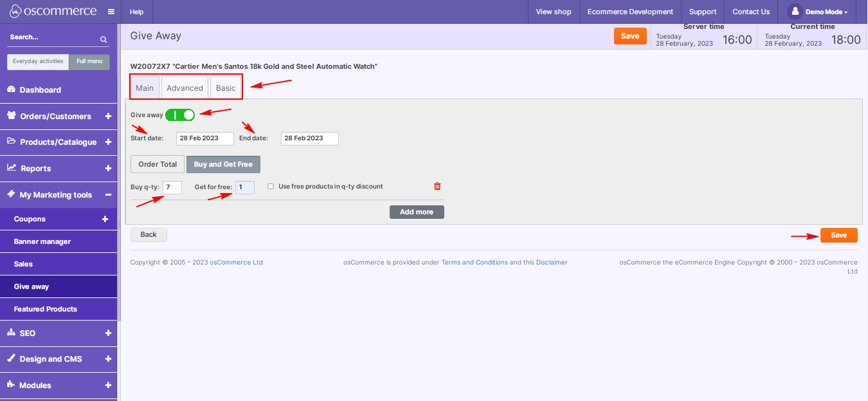The height and width of the screenshot is (401, 868).
Task: Expand Design and CMS plus sign
Action: click(x=108, y=359)
